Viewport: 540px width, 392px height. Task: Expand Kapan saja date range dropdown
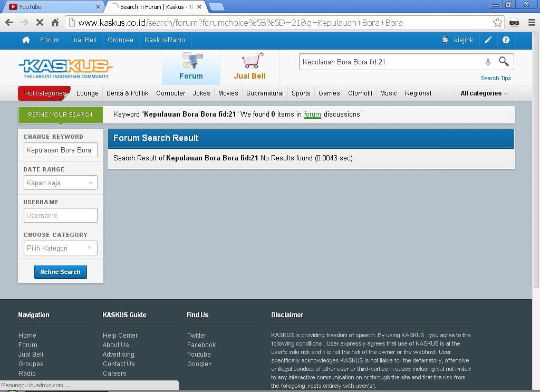tap(60, 183)
